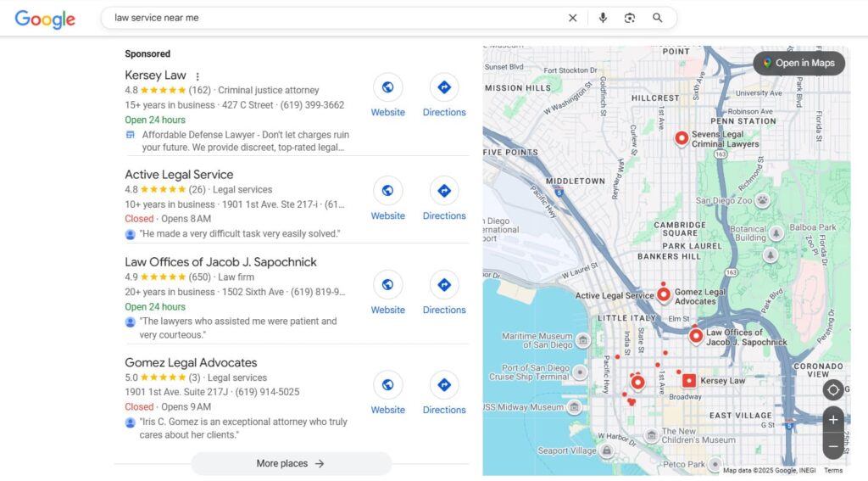Open the Kersey Law listing title
This screenshot has height=481, width=868.
pyautogui.click(x=155, y=76)
